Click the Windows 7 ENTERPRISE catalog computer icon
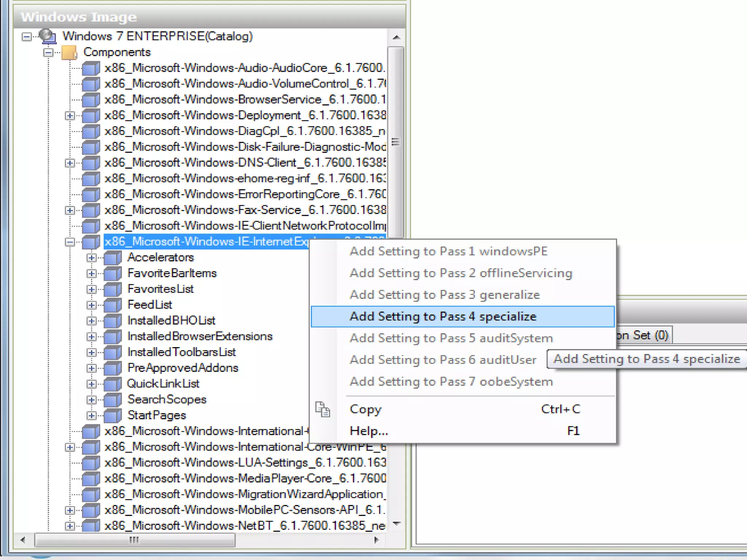This screenshot has width=747, height=560. click(47, 36)
